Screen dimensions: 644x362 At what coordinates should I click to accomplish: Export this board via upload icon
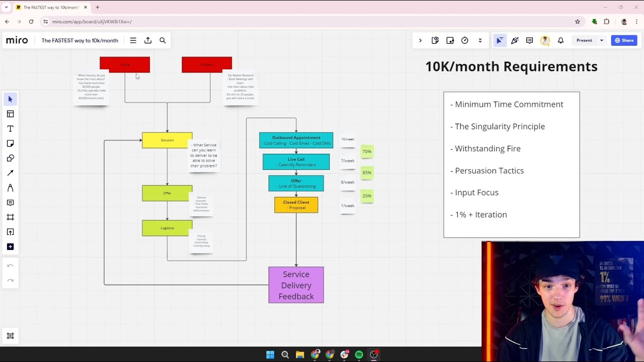pos(148,40)
